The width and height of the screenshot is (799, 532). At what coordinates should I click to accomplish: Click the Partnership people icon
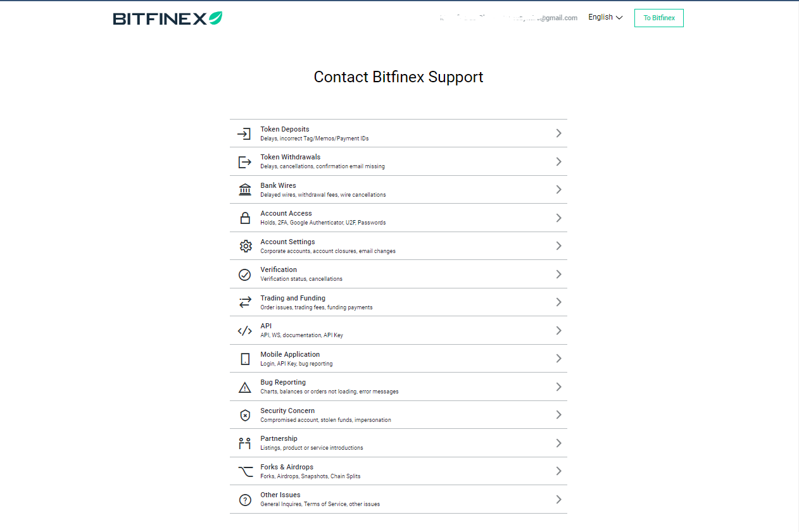pyautogui.click(x=245, y=443)
